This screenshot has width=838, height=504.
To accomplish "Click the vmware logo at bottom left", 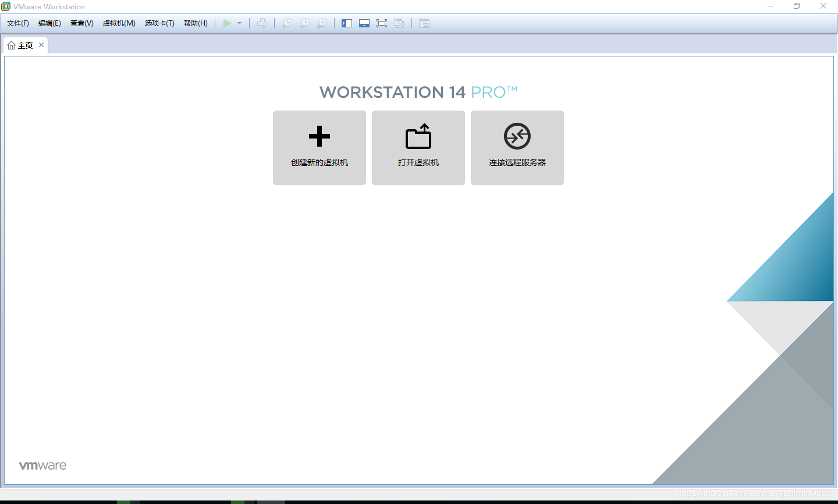I will pyautogui.click(x=43, y=466).
